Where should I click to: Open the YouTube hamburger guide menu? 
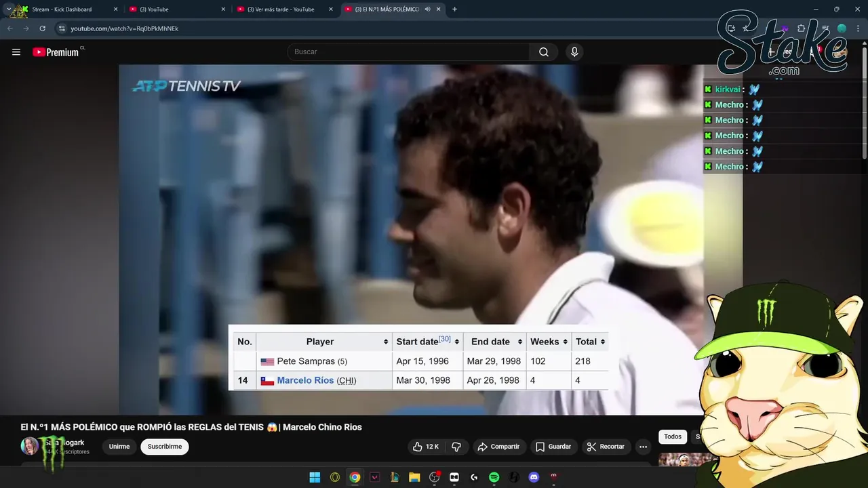[16, 52]
